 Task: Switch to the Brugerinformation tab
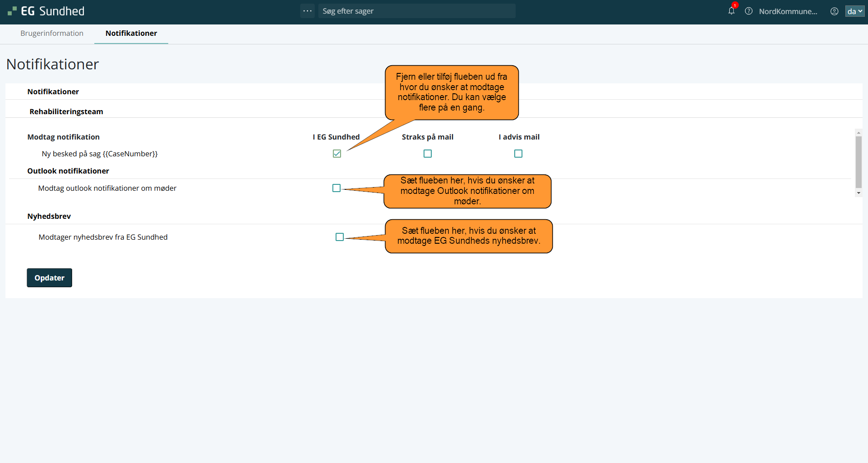[x=52, y=34]
